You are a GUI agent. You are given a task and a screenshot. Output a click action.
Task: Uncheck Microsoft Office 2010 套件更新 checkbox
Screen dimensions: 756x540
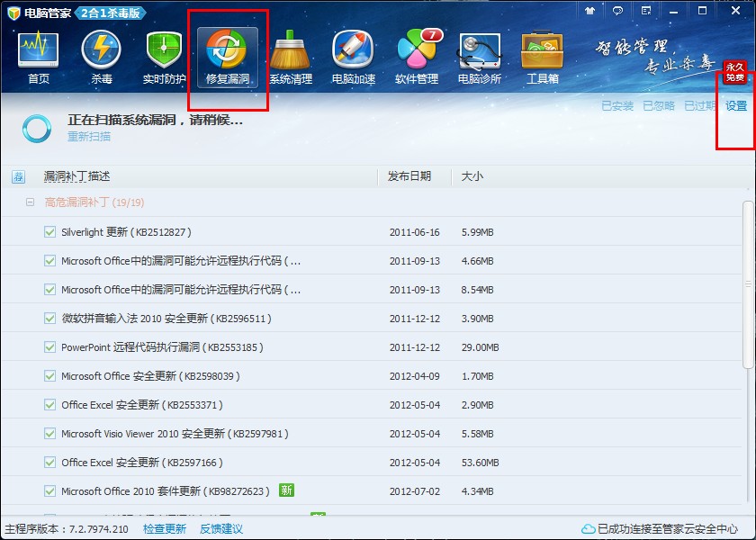pos(49,491)
